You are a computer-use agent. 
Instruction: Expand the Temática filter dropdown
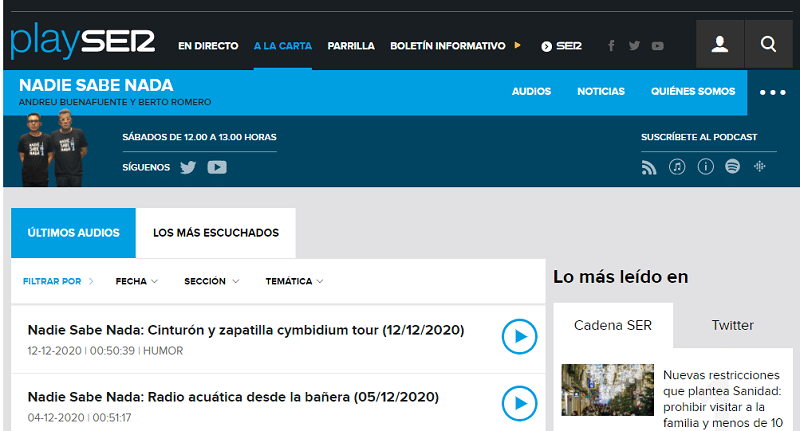point(294,281)
